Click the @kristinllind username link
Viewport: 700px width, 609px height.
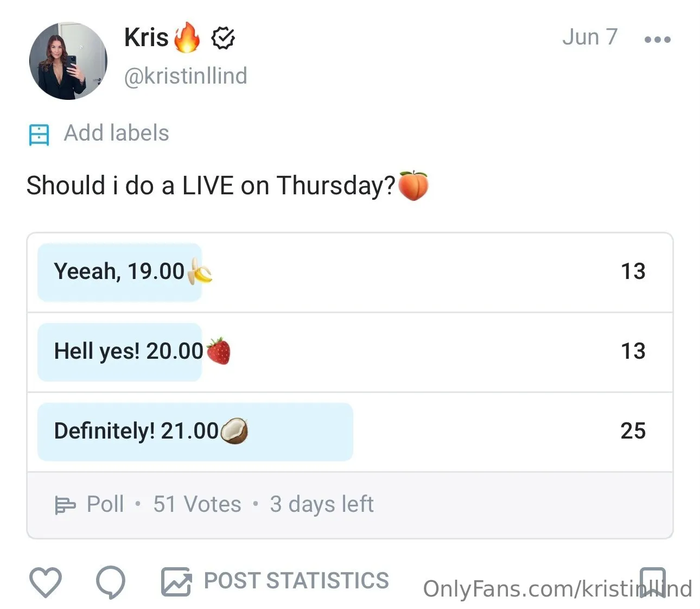186,76
